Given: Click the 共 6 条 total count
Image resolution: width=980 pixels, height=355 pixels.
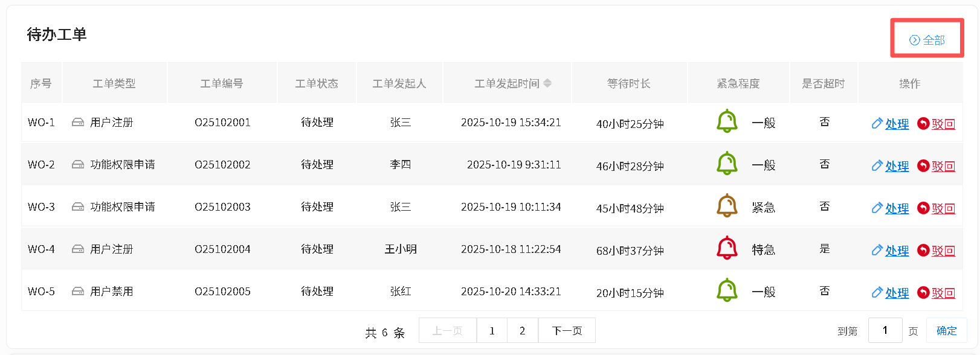Looking at the screenshot, I should [385, 333].
